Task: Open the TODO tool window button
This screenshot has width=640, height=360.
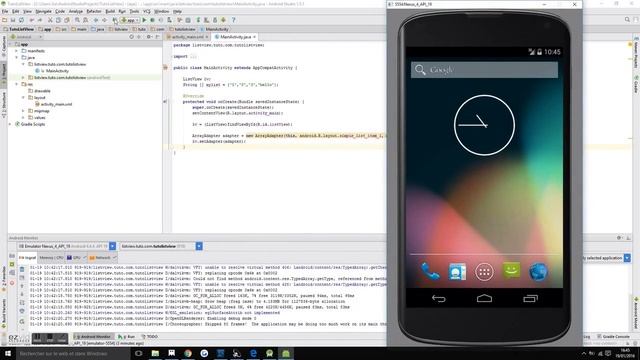Action: pos(149,337)
